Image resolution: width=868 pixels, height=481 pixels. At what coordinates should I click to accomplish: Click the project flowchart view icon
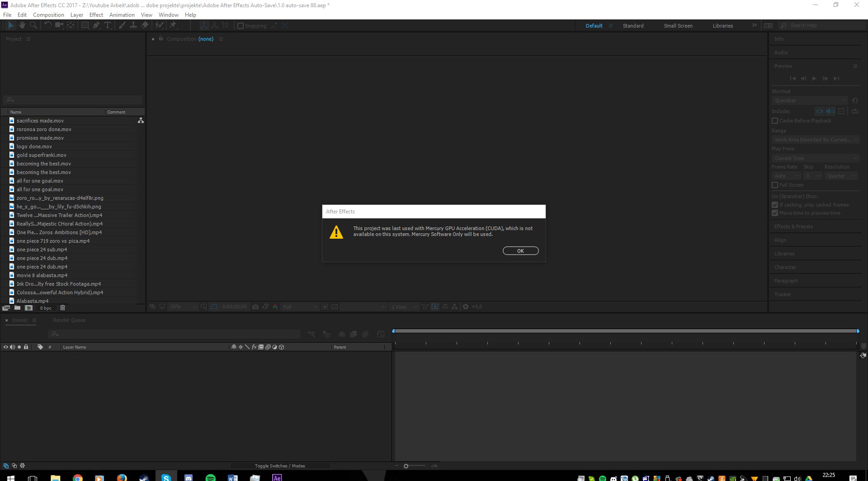click(x=141, y=120)
